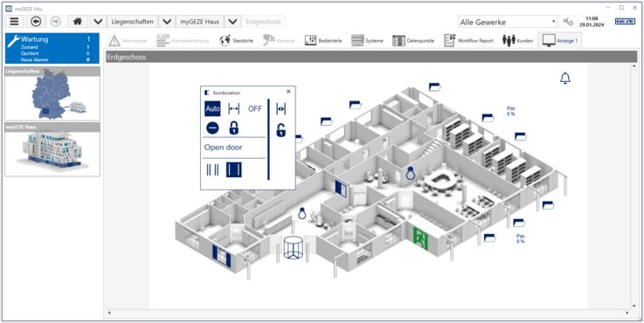Click the horizontal scrollbar left arrow
644x323 pixels.
(x=109, y=313)
